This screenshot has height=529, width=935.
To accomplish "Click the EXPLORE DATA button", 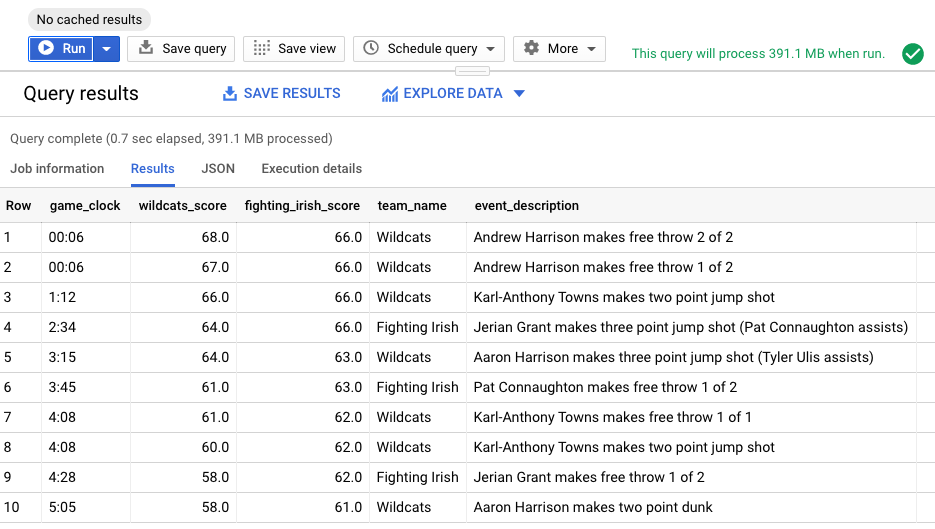I will (x=442, y=94).
